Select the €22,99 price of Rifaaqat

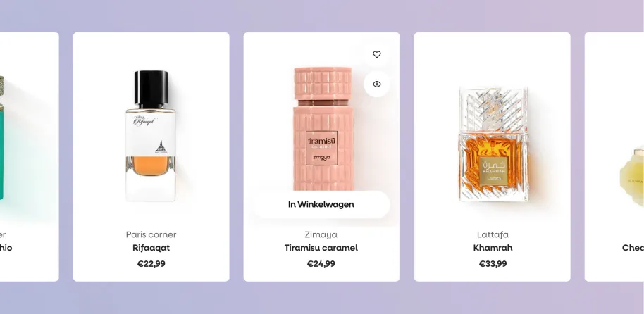point(151,264)
